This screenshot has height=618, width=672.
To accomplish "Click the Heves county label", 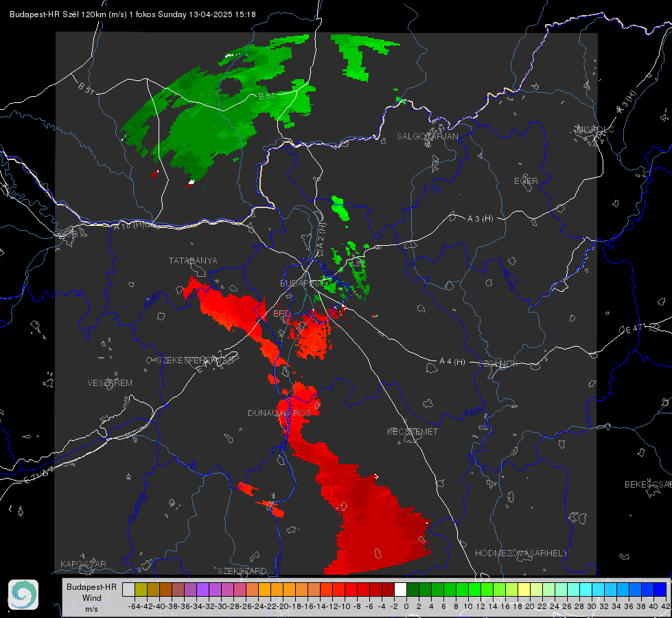I will [x=507, y=279].
